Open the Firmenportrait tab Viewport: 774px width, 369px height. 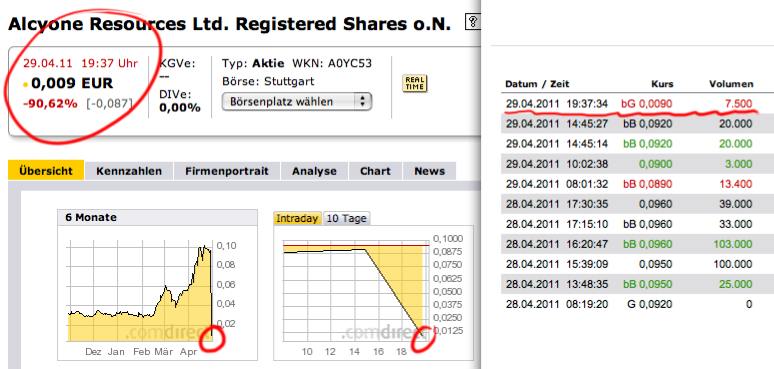click(227, 171)
